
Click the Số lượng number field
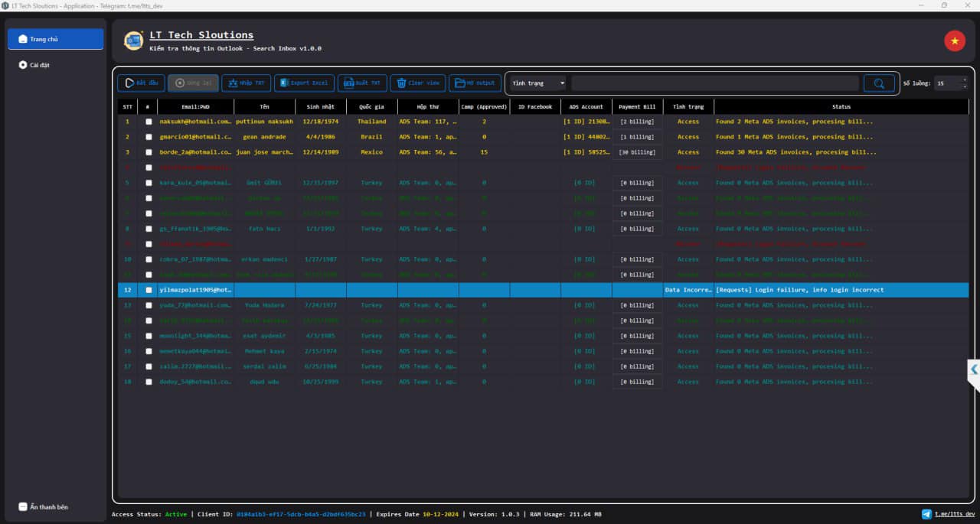click(947, 83)
